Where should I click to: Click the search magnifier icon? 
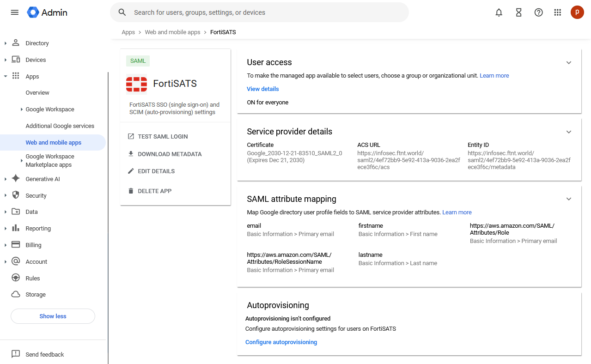click(122, 12)
